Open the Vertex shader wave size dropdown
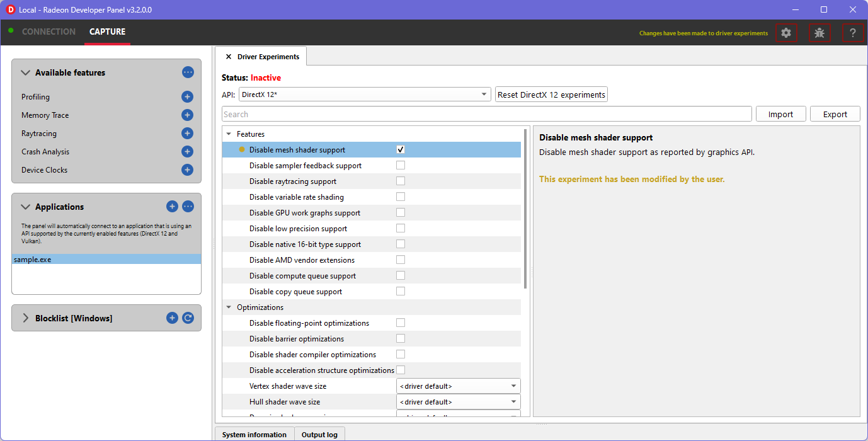 tap(458, 386)
